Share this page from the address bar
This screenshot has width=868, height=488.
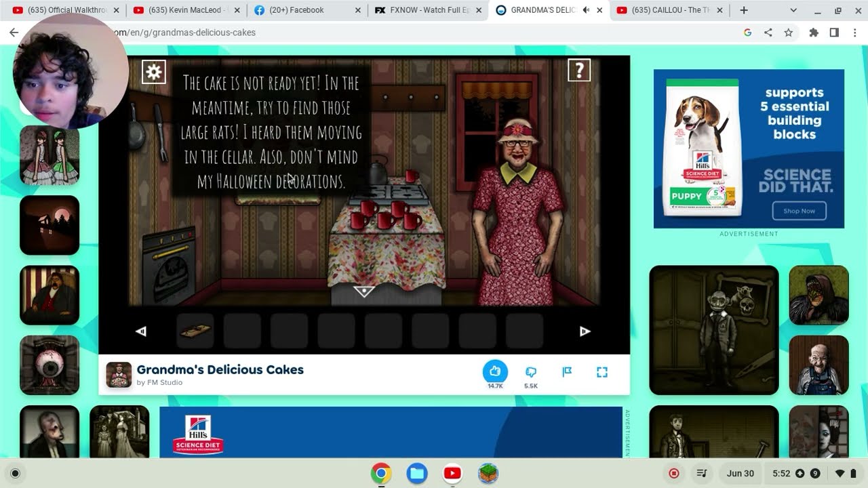(x=768, y=33)
